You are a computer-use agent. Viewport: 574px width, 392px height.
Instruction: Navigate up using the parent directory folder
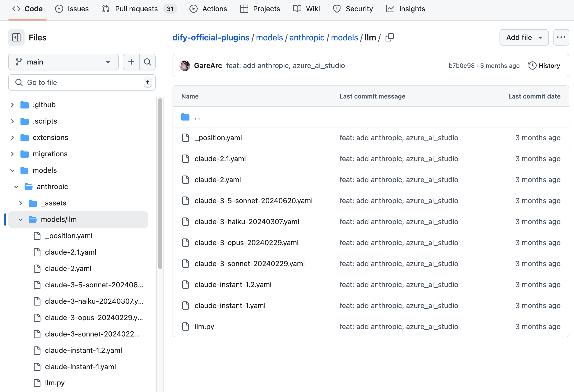(197, 117)
